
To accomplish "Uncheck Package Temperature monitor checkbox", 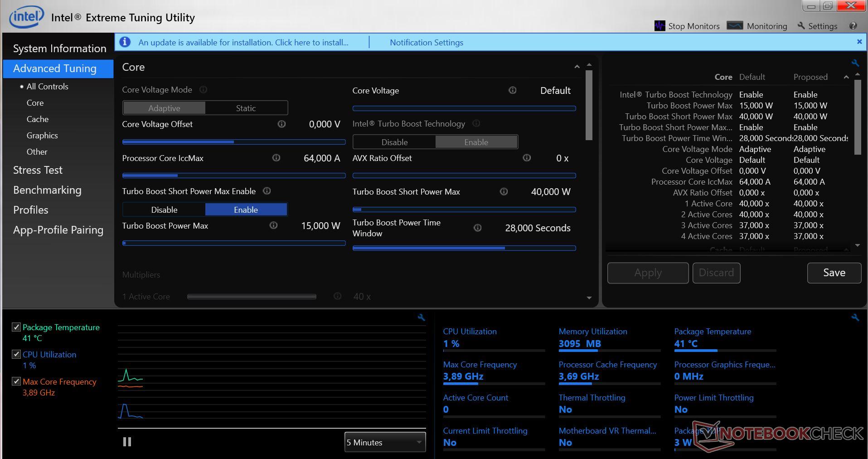I will (16, 327).
